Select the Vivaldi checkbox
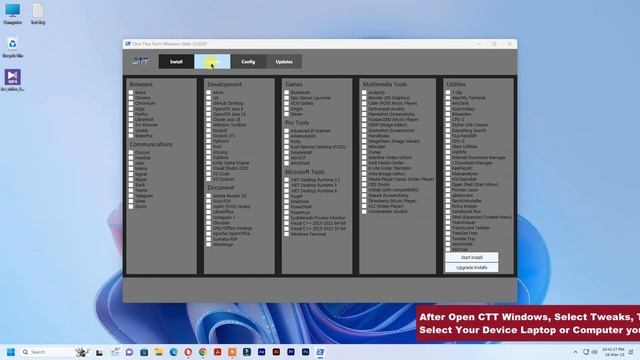Image resolution: width=640 pixels, height=360 pixels. click(x=131, y=130)
